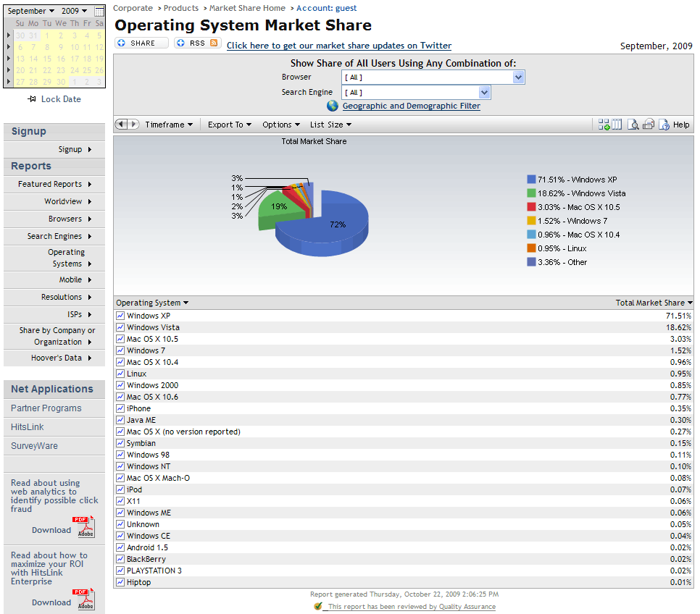Image resolution: width=700 pixels, height=614 pixels.
Task: Click trend chart icon for Android 1.5 row
Action: point(120,547)
